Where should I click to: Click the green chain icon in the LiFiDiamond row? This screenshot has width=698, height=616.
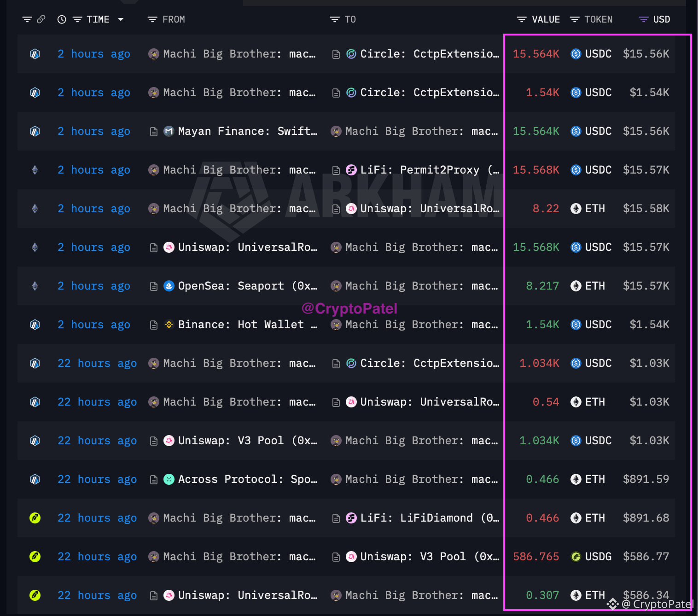[35, 518]
